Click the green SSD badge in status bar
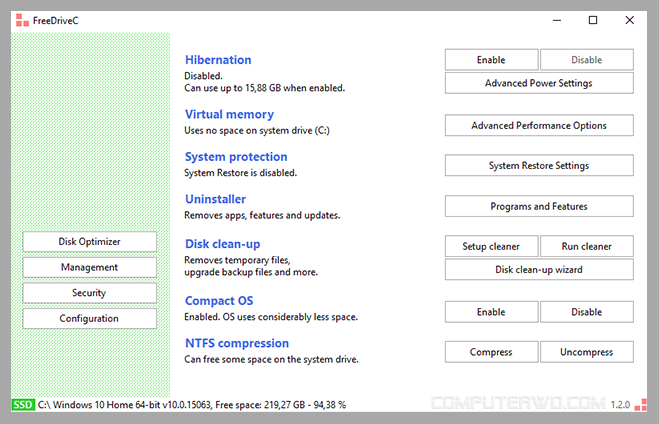Screen dimensions: 659x424 click(22, 405)
